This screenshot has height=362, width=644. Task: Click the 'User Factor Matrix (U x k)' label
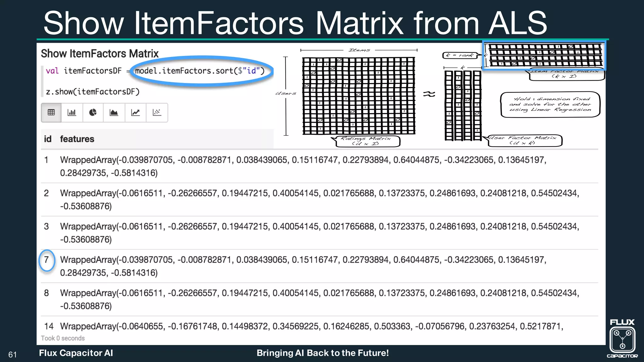[x=525, y=140]
